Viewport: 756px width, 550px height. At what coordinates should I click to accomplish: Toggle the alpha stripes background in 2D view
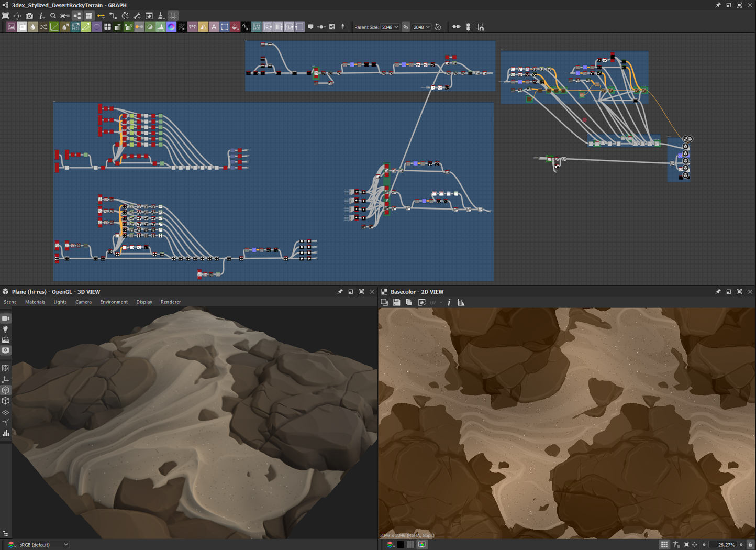click(410, 545)
